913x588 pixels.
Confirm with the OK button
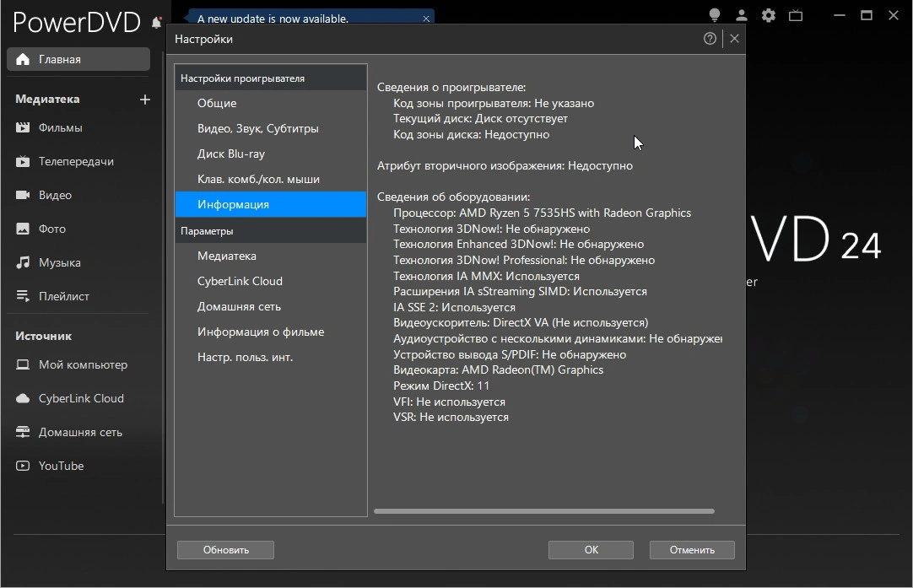pyautogui.click(x=591, y=550)
